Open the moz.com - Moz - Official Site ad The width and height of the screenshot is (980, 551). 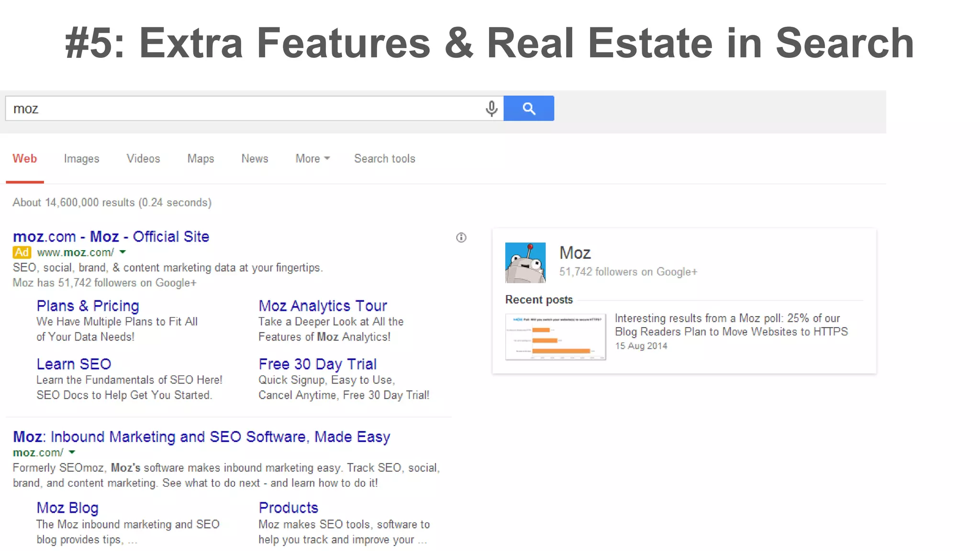coord(111,236)
